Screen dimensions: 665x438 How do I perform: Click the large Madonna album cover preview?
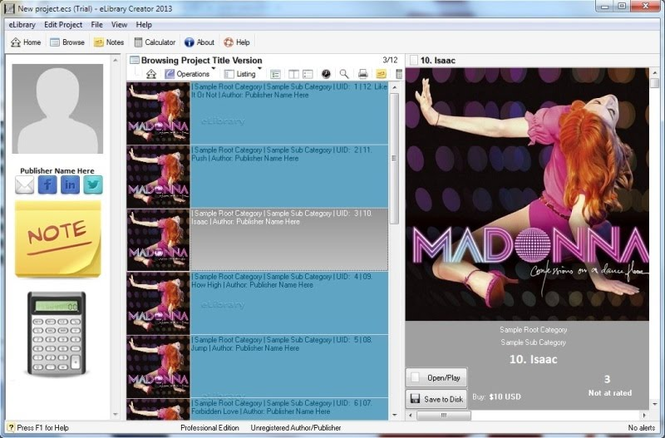pyautogui.click(x=527, y=194)
